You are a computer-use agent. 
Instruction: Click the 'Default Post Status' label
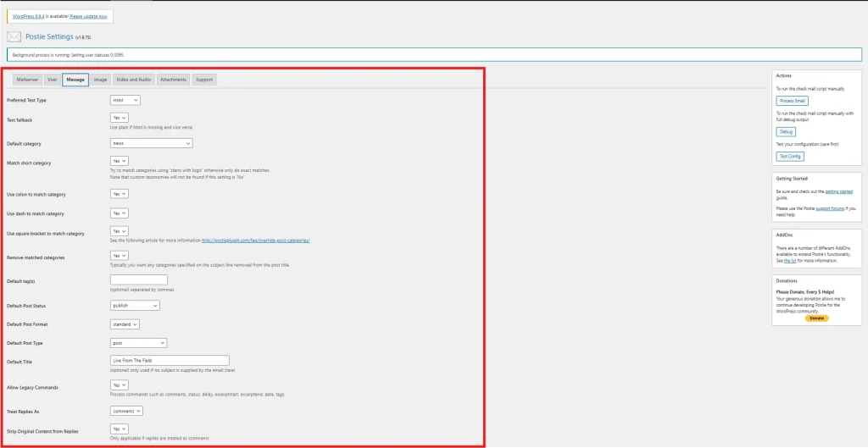26,306
